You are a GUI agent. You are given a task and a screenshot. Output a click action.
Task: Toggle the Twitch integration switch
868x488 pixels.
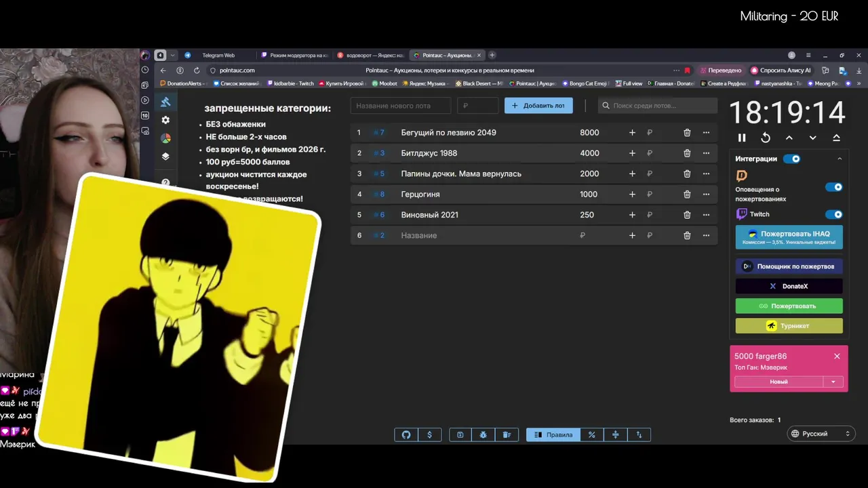click(833, 214)
